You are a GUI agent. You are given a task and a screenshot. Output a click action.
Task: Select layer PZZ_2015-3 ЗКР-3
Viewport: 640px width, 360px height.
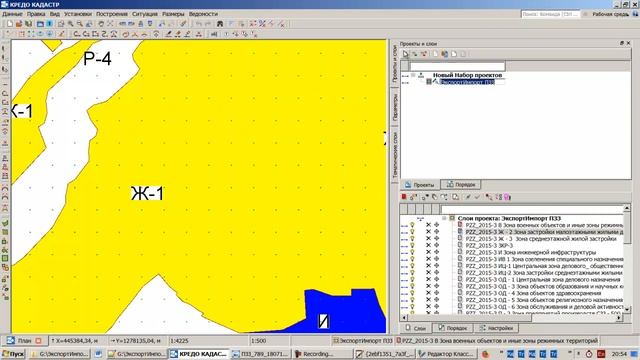tap(489, 245)
